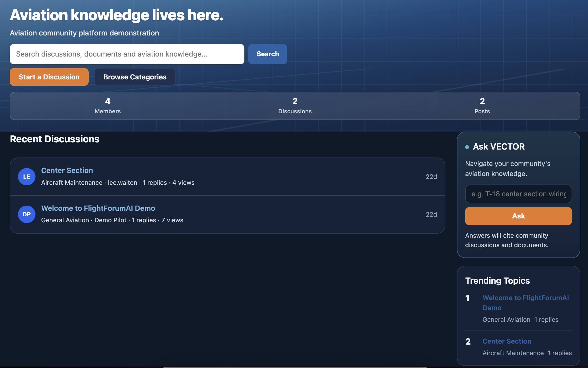Click trending rank number 1
Screen dimensions: 588x368
(x=467, y=298)
